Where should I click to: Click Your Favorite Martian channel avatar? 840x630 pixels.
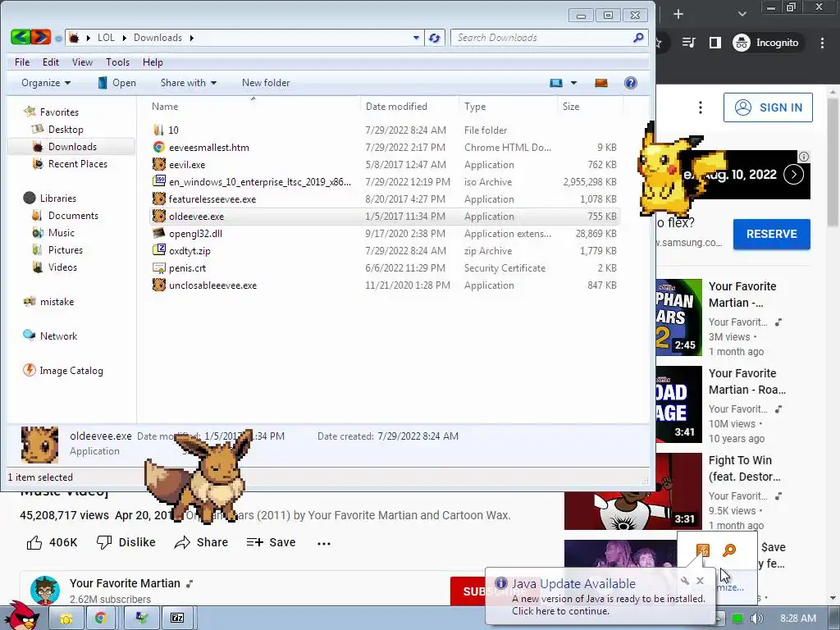[x=45, y=590]
